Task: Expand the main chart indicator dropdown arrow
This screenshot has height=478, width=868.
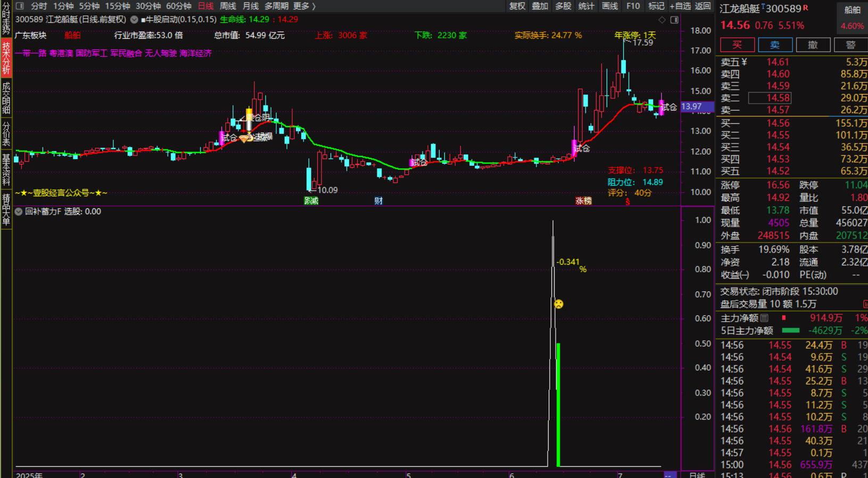Action: tap(134, 20)
